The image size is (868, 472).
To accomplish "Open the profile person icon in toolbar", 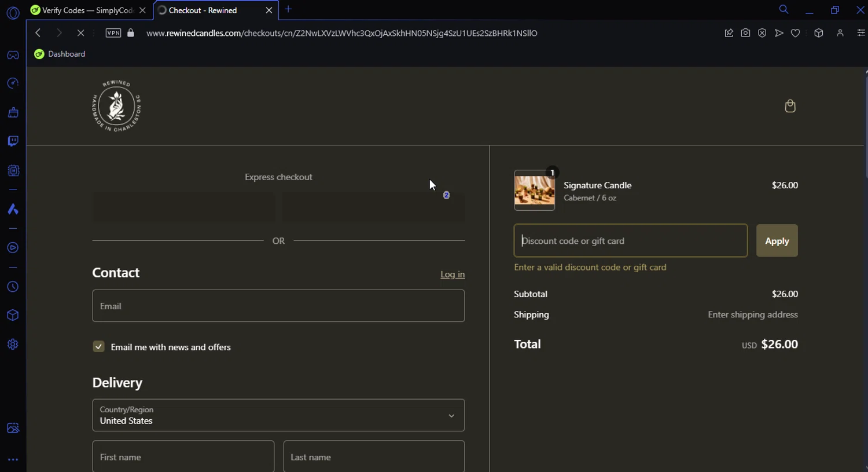I will 840,33.
